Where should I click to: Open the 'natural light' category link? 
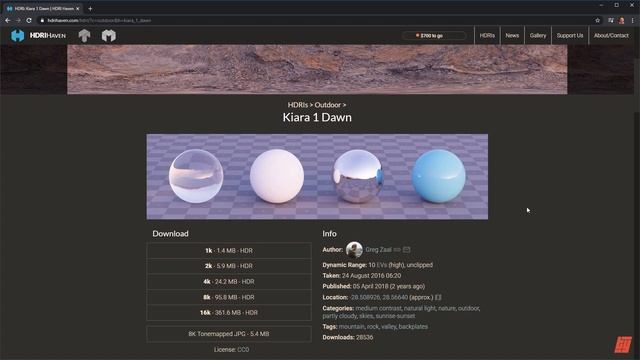(420, 309)
